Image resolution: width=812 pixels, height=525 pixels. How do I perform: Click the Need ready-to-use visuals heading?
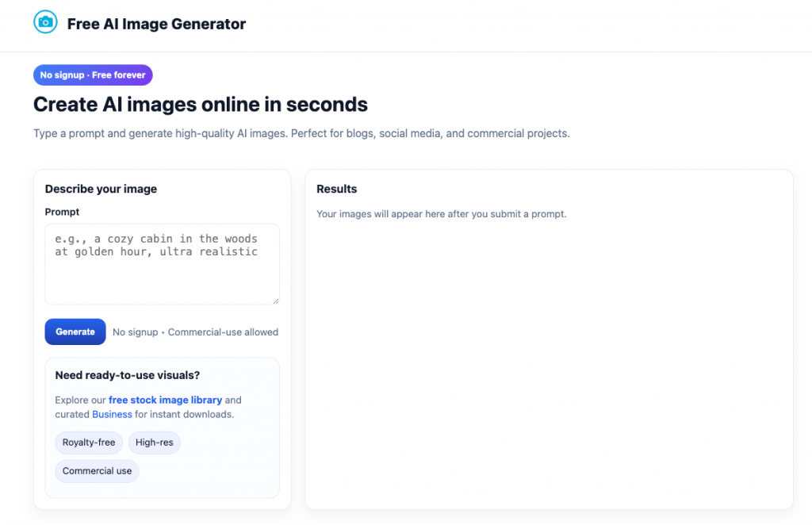click(128, 375)
